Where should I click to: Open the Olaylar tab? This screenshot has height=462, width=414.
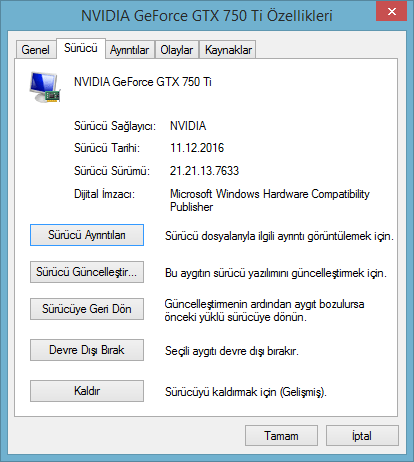click(x=177, y=50)
